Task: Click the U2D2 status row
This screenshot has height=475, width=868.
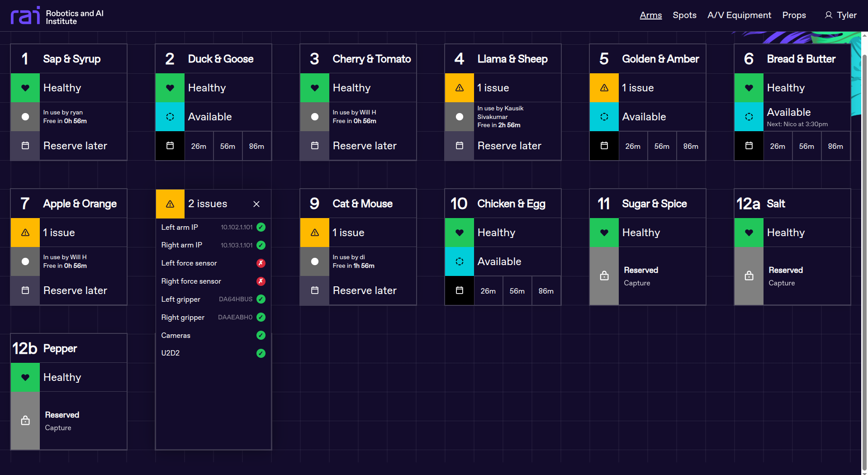Action: point(213,353)
